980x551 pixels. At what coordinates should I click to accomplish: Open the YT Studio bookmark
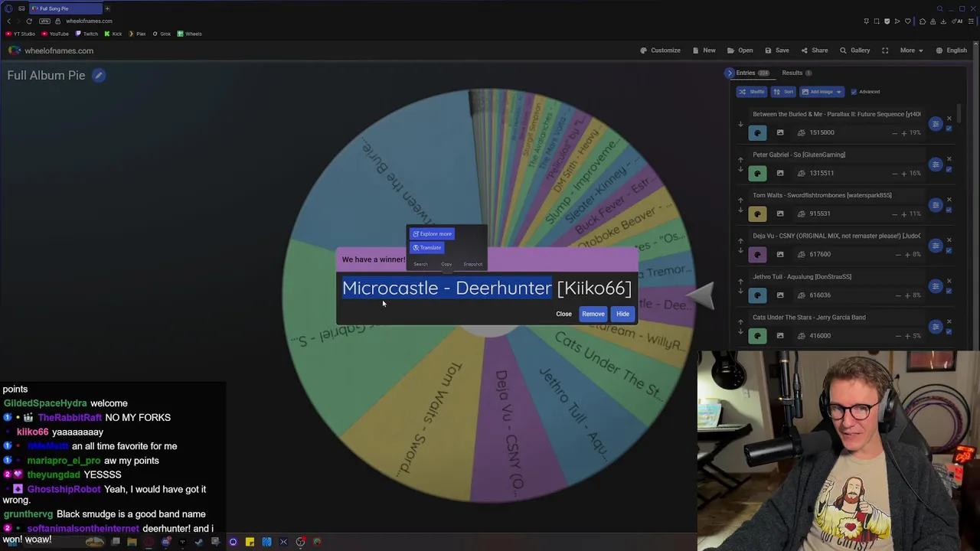coord(21,34)
